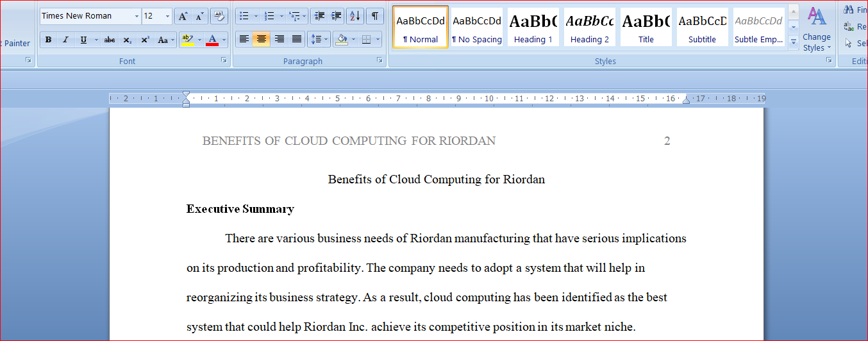The height and width of the screenshot is (341, 868).
Task: Toggle Show/Hide paragraph marks
Action: tap(374, 16)
